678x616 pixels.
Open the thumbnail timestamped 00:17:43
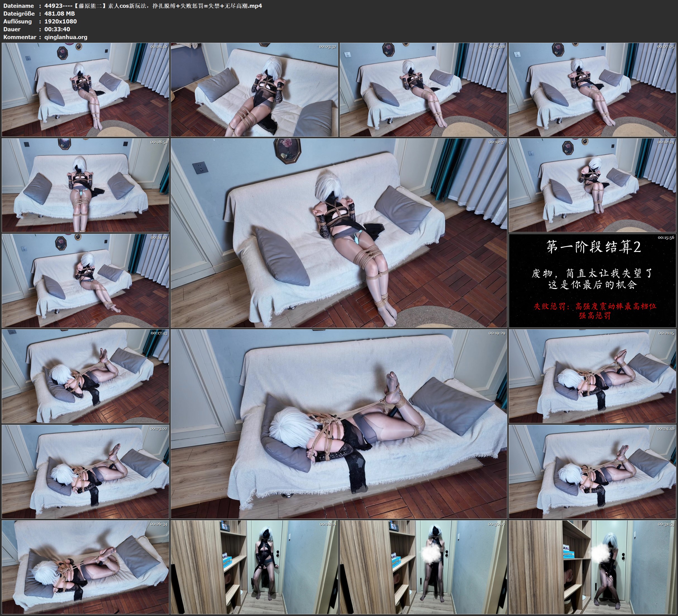[85, 376]
